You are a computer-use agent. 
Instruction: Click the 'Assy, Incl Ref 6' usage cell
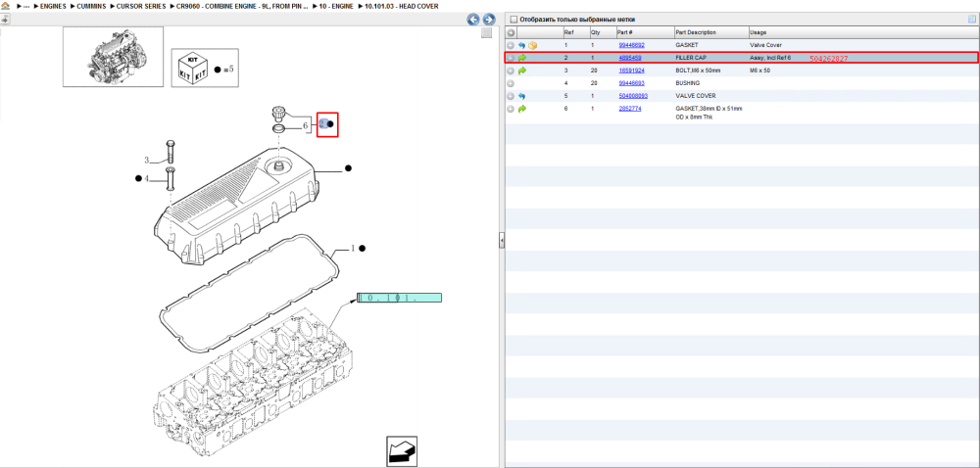point(770,58)
